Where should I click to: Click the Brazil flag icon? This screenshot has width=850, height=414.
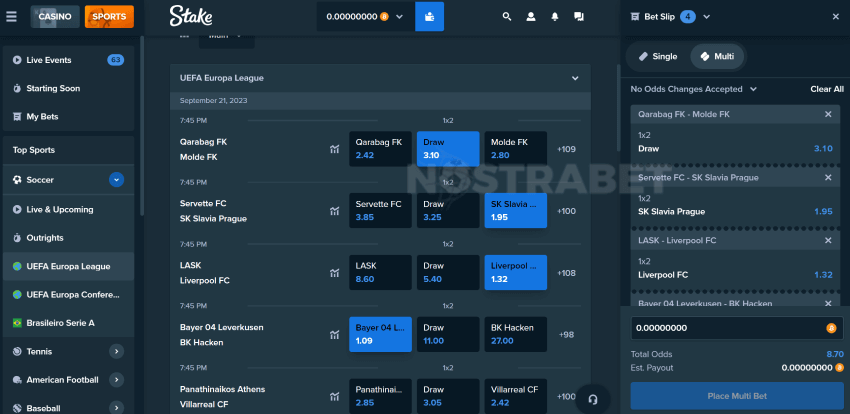point(17,323)
